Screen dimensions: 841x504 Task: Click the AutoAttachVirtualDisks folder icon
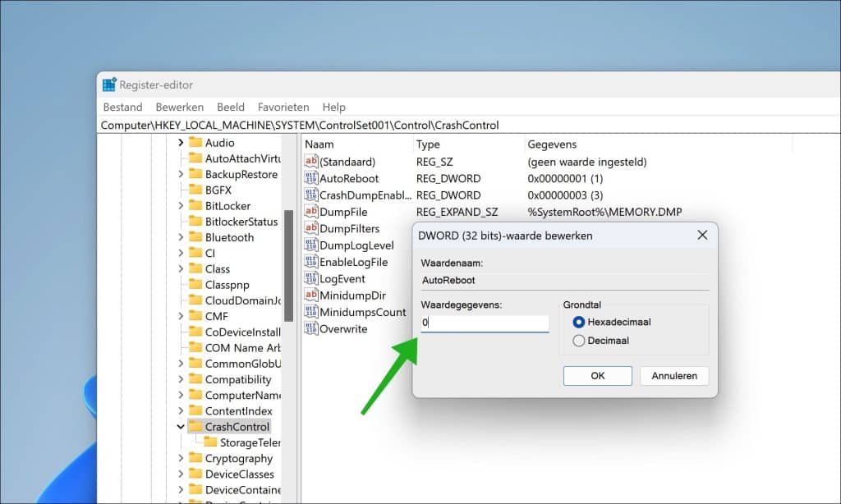click(195, 158)
